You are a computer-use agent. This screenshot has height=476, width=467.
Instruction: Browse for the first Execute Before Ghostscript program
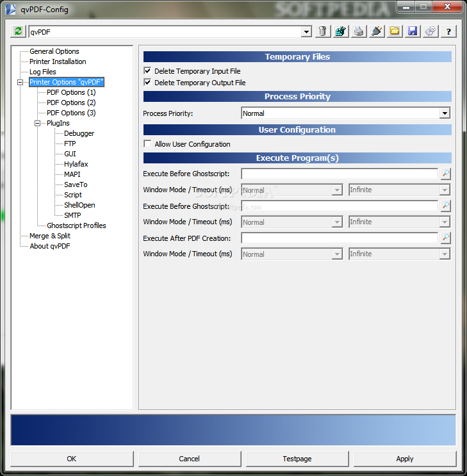(x=445, y=174)
